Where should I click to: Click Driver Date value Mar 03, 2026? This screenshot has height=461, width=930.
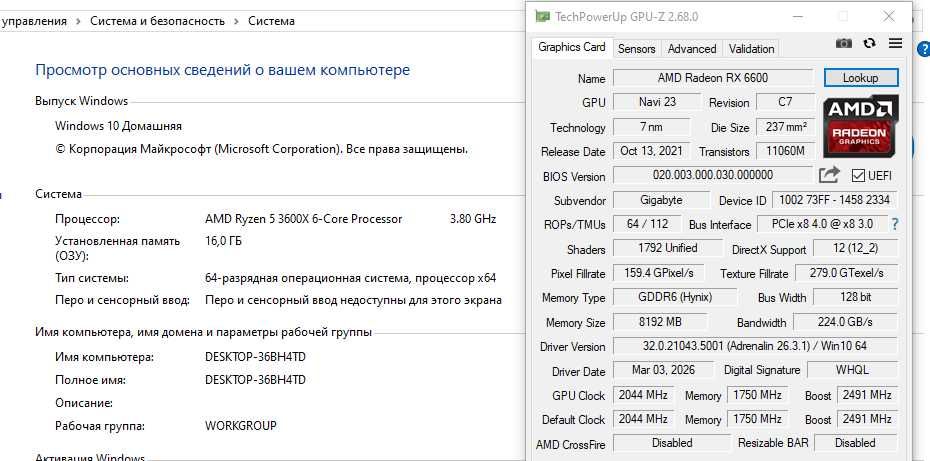click(663, 370)
